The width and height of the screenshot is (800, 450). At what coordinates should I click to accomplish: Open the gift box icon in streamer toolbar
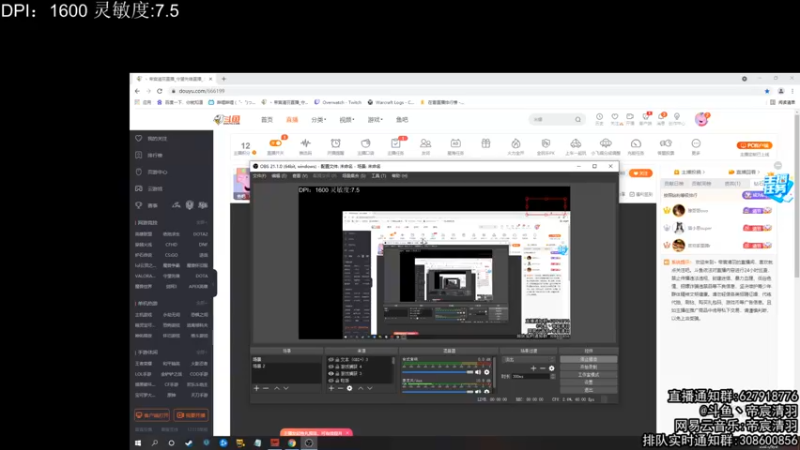(485, 143)
